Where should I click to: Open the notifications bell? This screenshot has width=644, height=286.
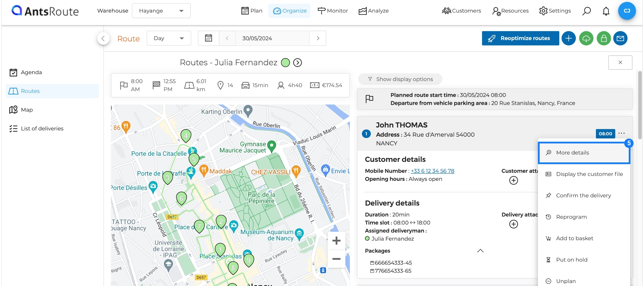[x=606, y=11]
